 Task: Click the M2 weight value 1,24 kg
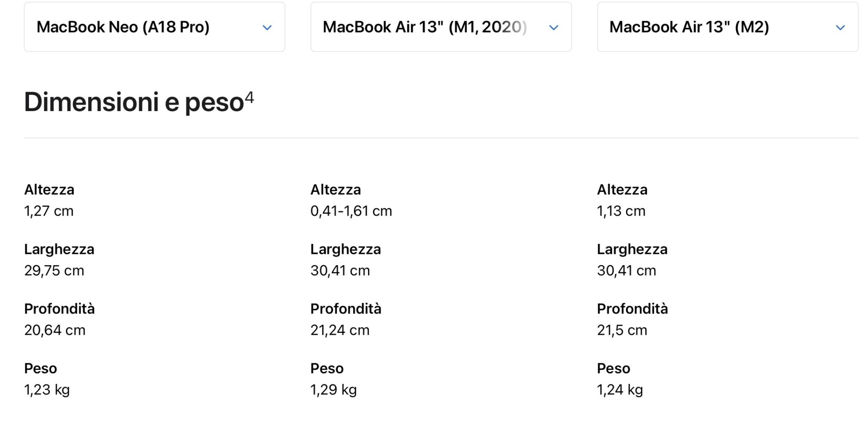620,390
